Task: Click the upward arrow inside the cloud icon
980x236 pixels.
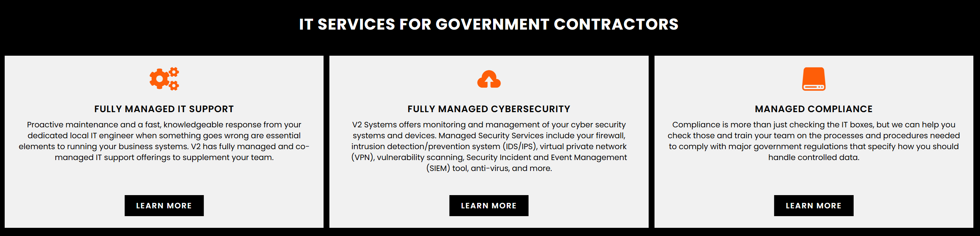Action: 489,81
